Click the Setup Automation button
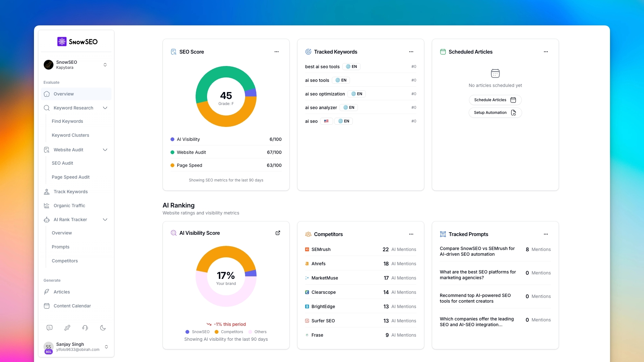This screenshot has width=644, height=362. click(495, 112)
